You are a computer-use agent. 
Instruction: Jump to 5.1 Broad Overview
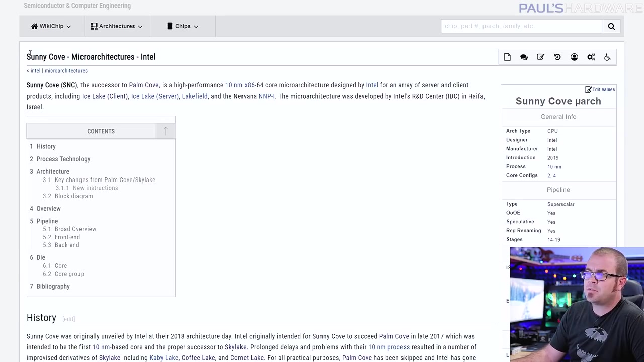click(69, 229)
